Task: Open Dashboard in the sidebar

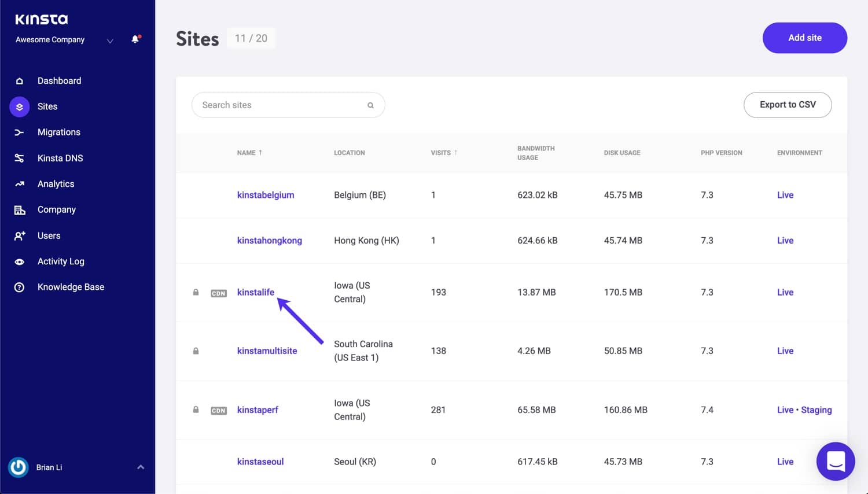Action: [59, 81]
